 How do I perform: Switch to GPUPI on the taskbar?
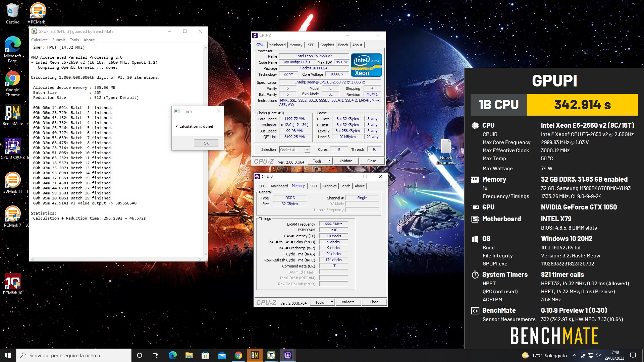coord(271,355)
